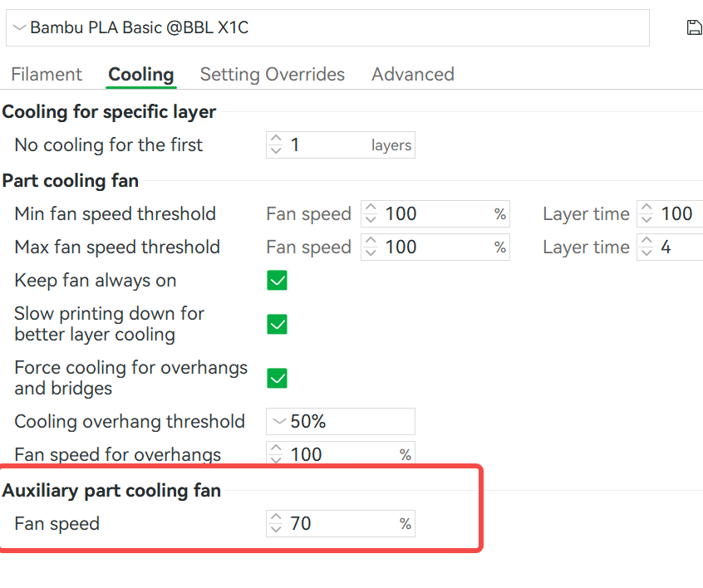Increase the fan speed for overhangs
Image resolution: width=703 pixels, height=588 pixels.
276,449
